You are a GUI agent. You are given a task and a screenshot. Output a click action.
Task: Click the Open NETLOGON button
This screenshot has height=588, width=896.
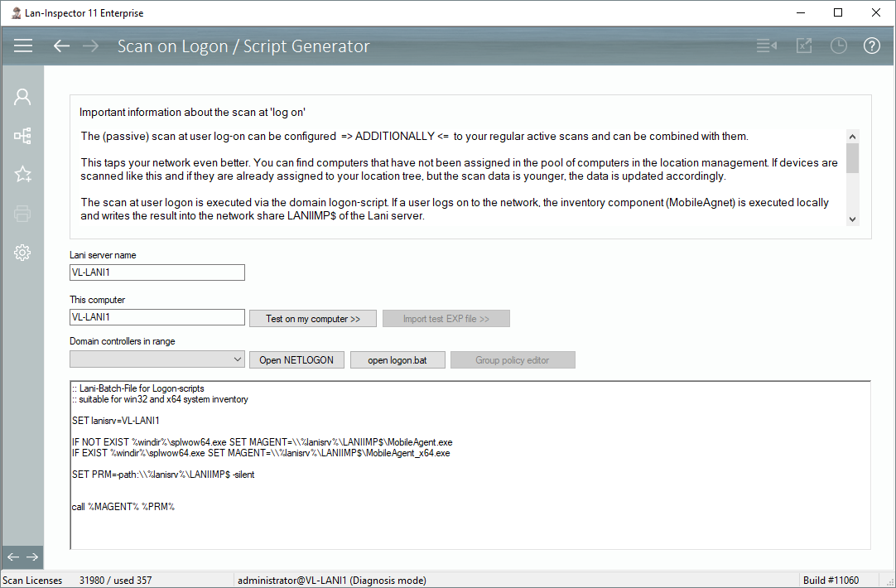coord(296,360)
